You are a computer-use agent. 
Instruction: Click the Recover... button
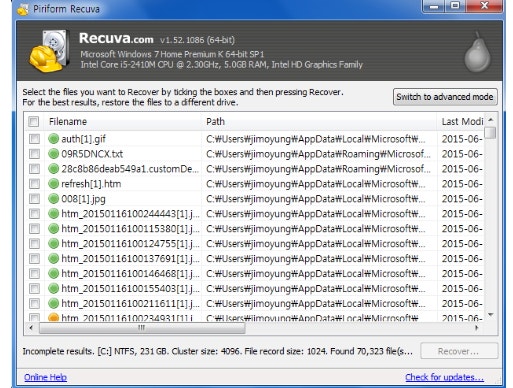(459, 351)
